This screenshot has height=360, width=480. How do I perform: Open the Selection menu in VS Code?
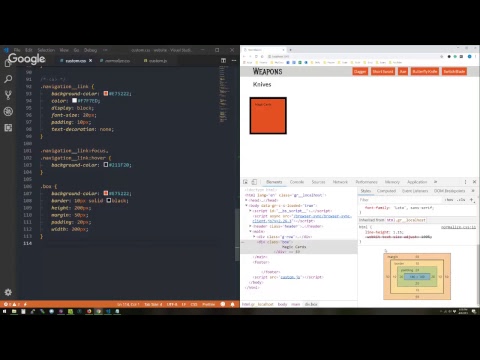tap(46, 50)
